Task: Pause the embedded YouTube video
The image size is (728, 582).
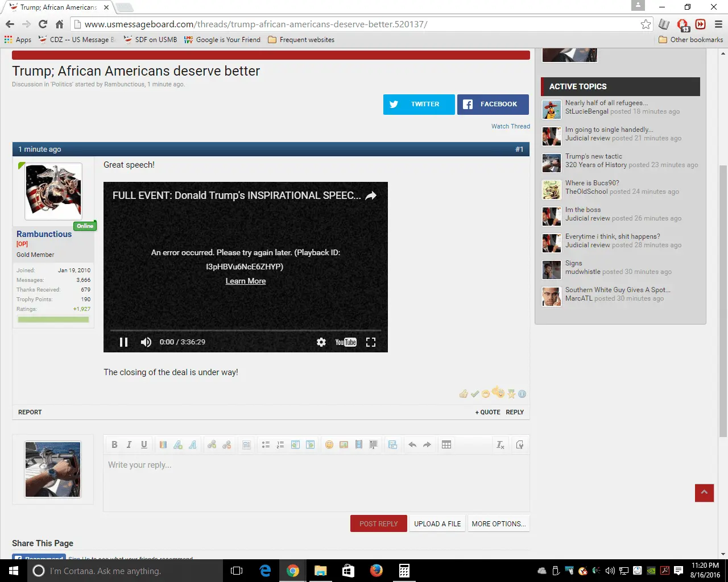Action: (123, 342)
